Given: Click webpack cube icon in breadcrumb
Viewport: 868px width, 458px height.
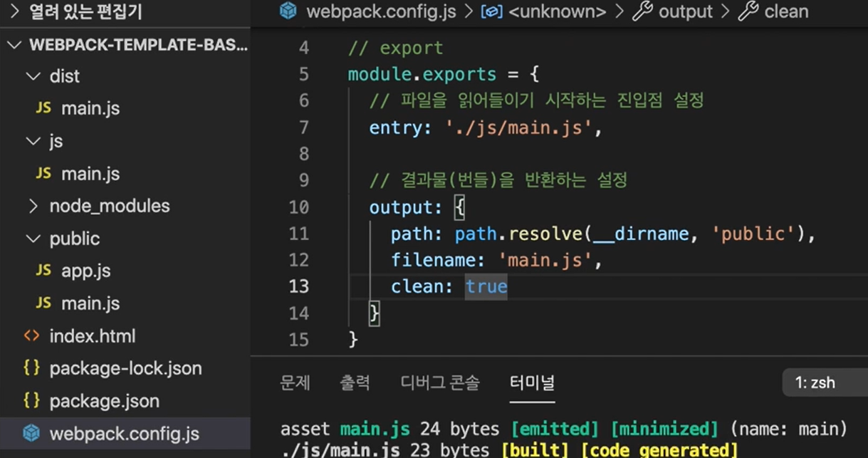Looking at the screenshot, I should pos(288,11).
